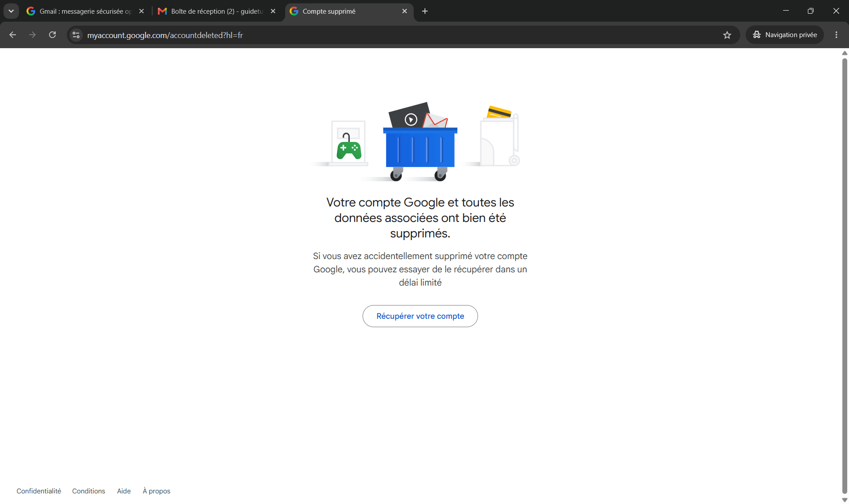View site information icon in address bar
The width and height of the screenshot is (849, 504).
[76, 35]
